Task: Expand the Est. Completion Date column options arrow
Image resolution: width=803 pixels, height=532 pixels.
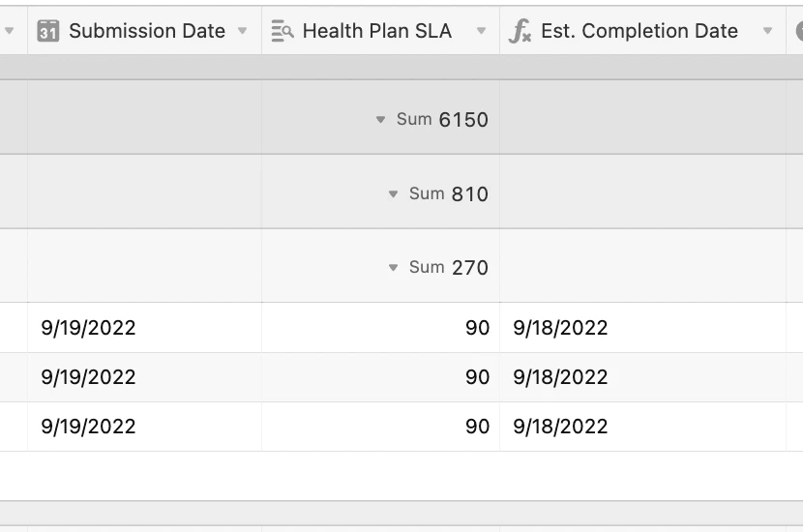Action: (x=767, y=31)
